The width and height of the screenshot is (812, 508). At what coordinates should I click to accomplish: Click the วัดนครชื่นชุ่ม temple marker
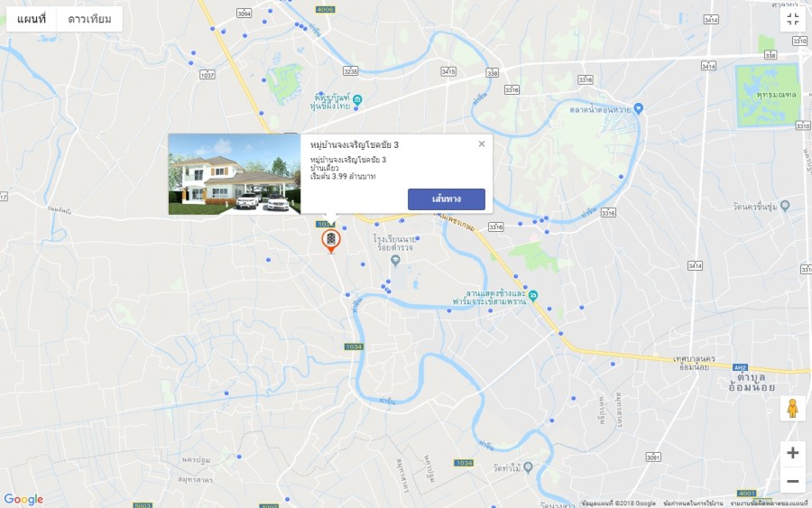point(785,206)
